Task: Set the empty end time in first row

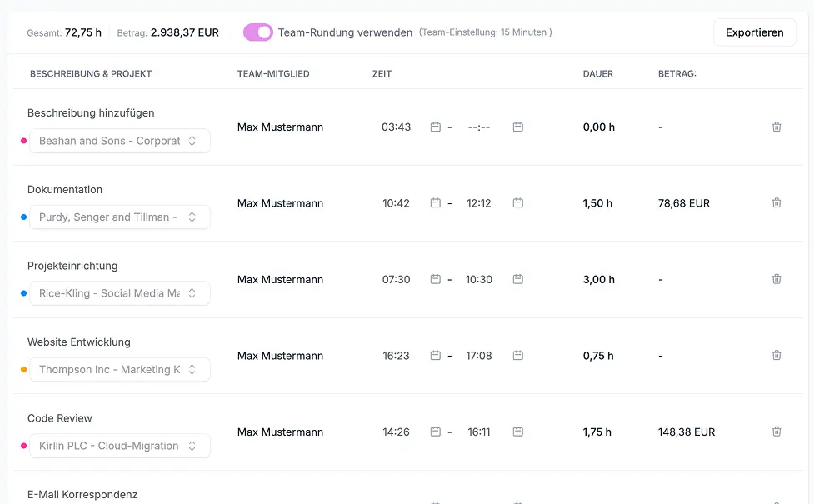Action: (479, 127)
